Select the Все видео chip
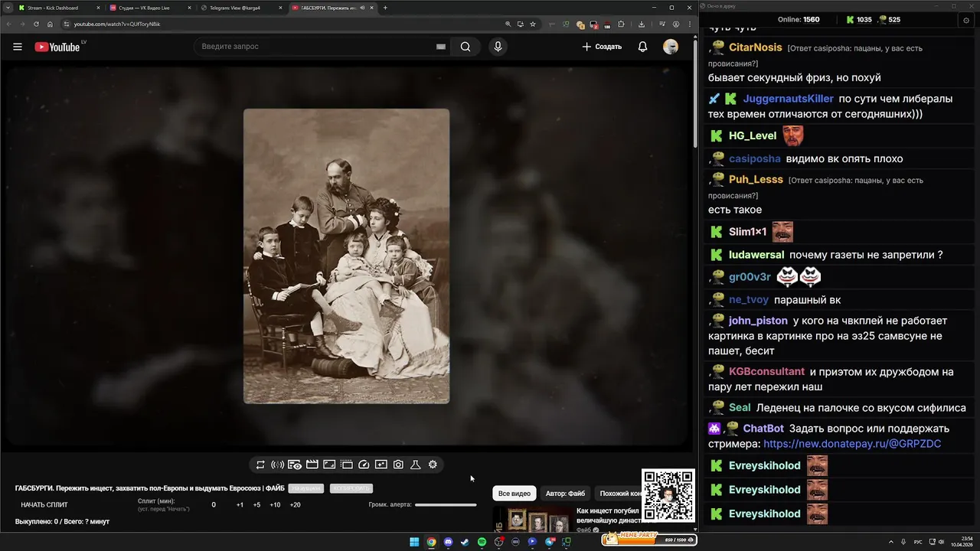This screenshot has height=551, width=980. click(x=514, y=494)
